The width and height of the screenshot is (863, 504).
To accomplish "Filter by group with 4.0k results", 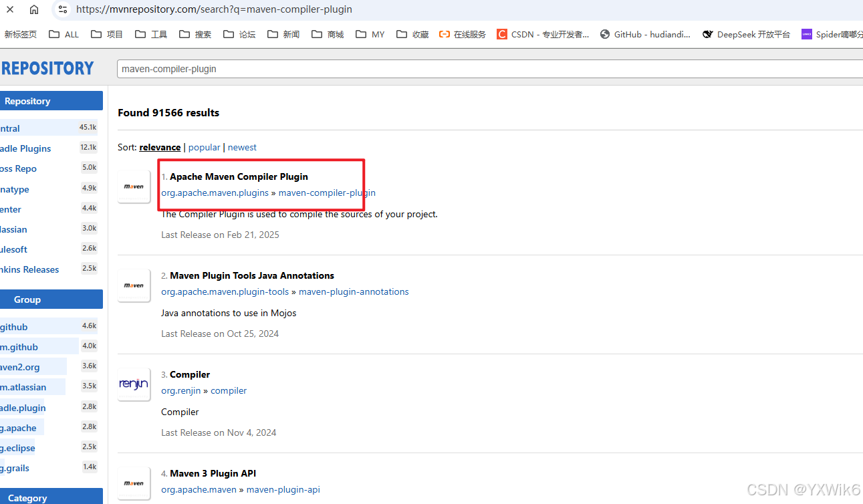I will pos(49,347).
